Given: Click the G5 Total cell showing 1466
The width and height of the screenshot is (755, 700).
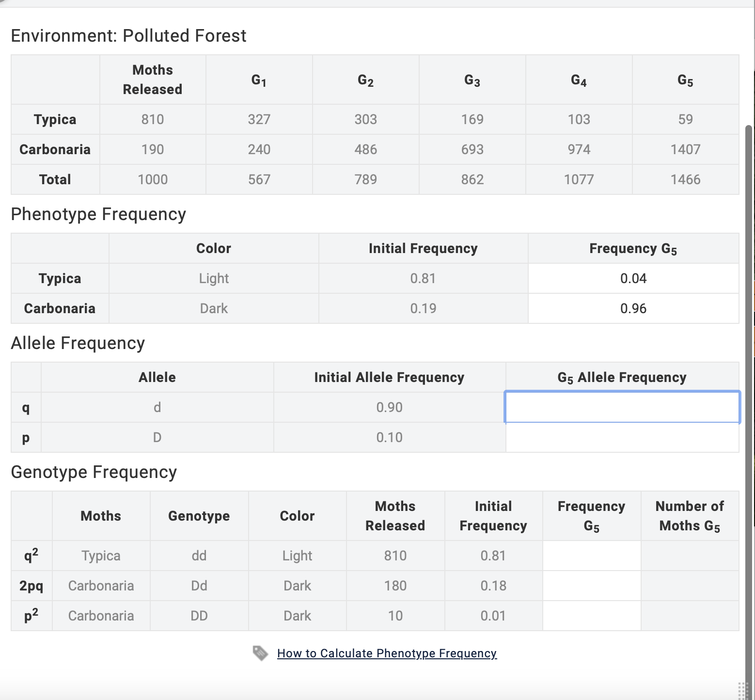Looking at the screenshot, I should coord(685,179).
